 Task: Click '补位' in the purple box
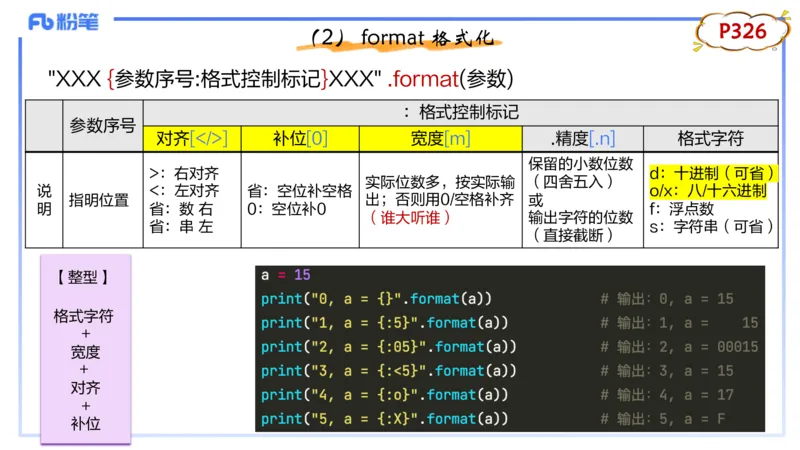85,423
